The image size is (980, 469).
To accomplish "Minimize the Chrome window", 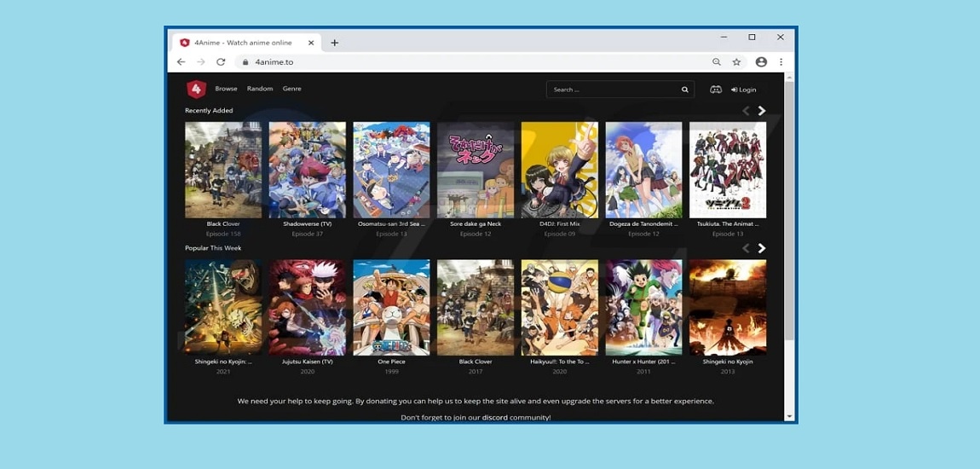I will point(723,38).
